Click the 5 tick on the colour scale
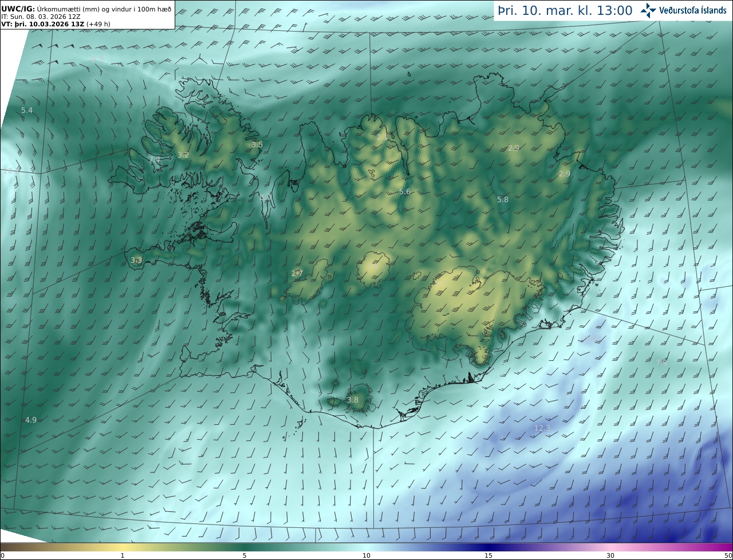 coord(245,556)
